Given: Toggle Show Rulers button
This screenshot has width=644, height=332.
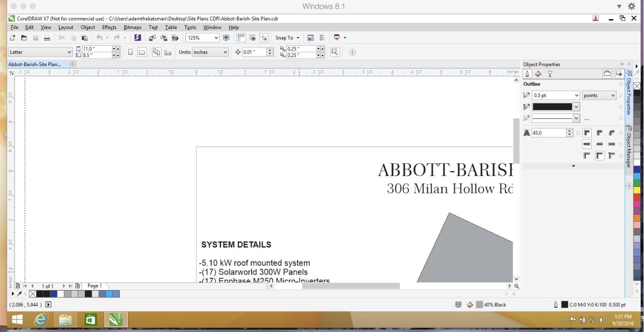Looking at the screenshot, I should click(x=241, y=38).
